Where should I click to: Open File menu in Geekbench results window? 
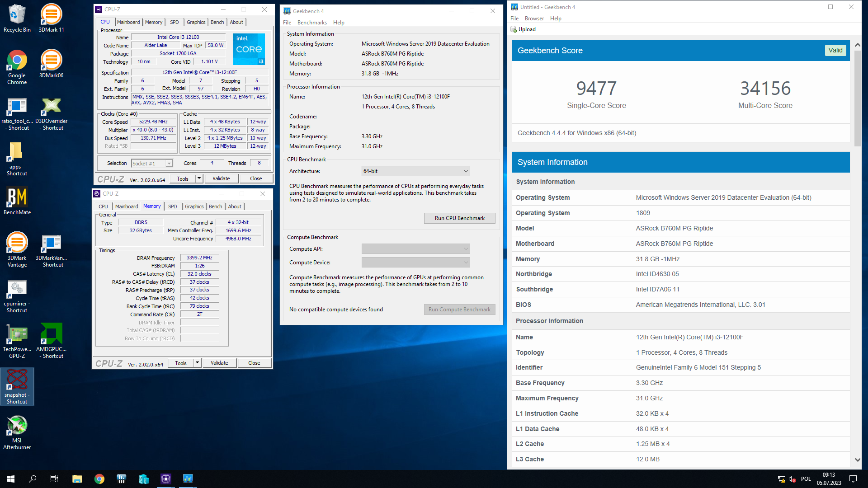click(514, 19)
